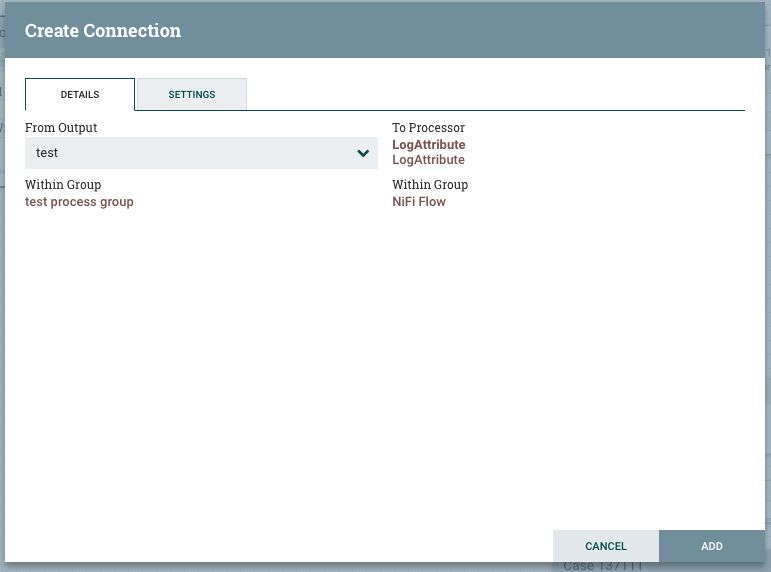Click the 'test process group' group name
This screenshot has width=771, height=572.
tap(79, 202)
